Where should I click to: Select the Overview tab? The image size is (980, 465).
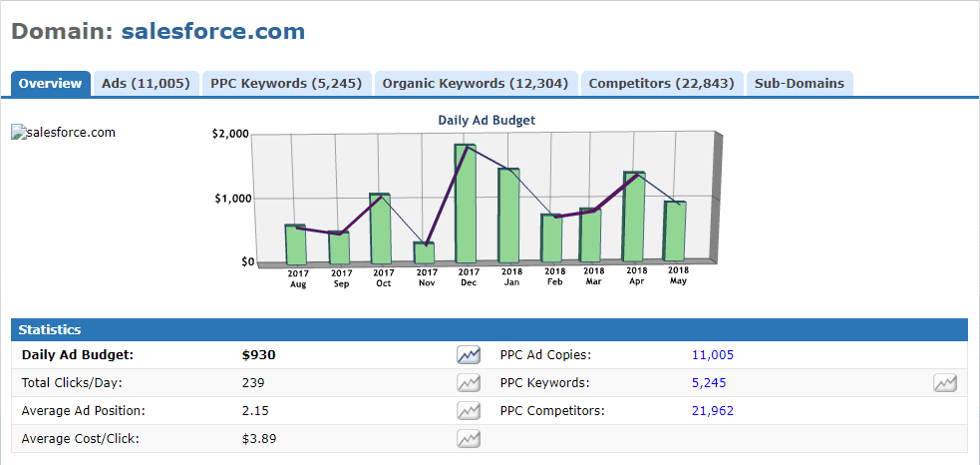[x=50, y=83]
